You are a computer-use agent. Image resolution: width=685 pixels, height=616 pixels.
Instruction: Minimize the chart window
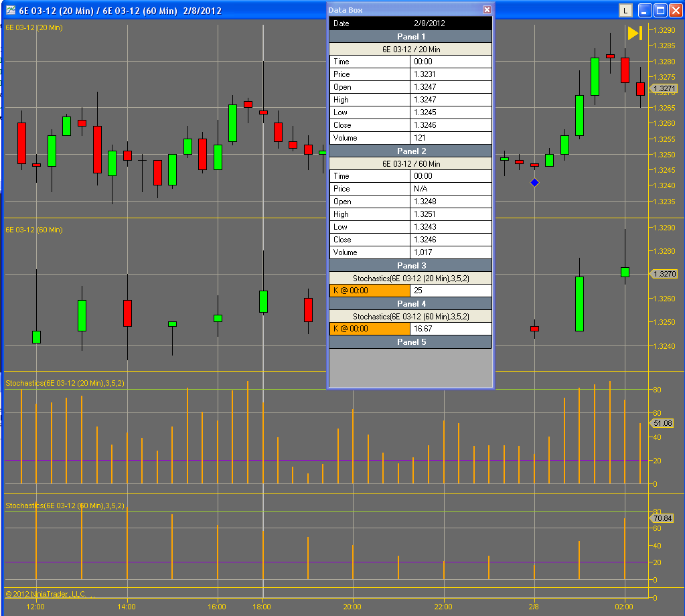[x=645, y=10]
